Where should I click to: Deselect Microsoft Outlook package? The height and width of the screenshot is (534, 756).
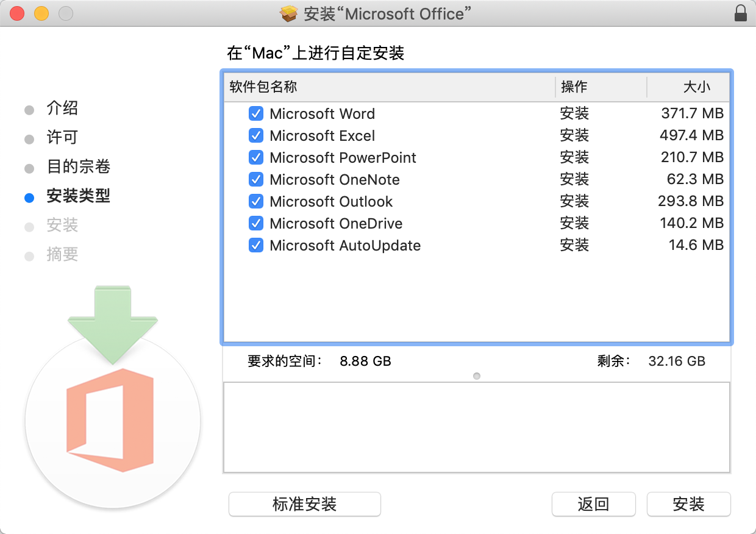pyautogui.click(x=256, y=201)
